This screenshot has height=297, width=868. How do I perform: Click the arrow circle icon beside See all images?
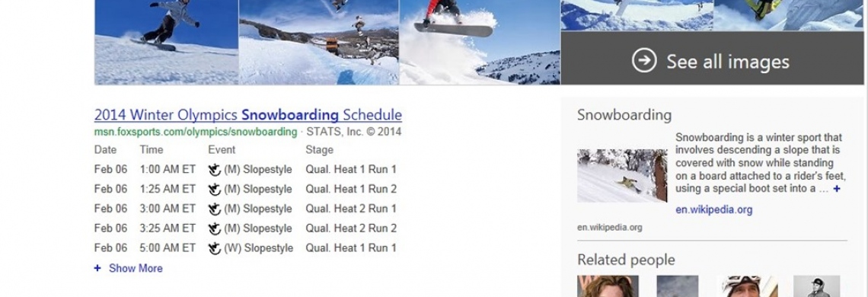(644, 60)
